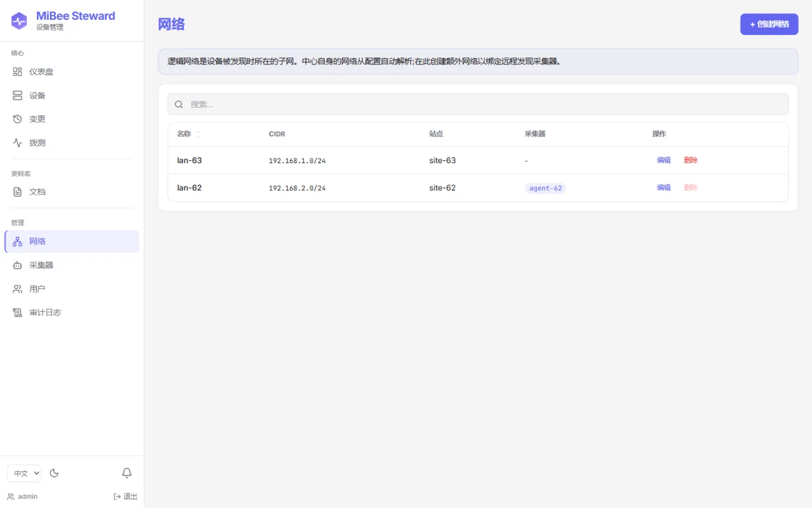
Task: Click the MiBee Steward logo icon
Action: coord(19,21)
